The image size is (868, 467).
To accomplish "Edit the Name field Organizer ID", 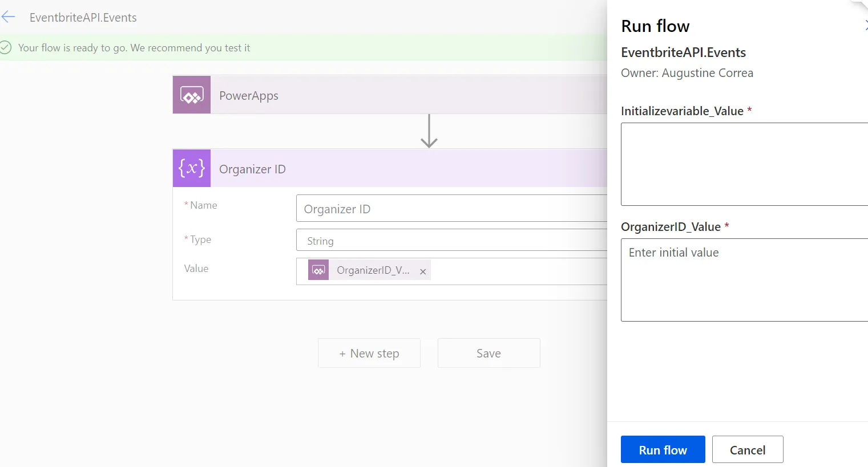I will 451,209.
